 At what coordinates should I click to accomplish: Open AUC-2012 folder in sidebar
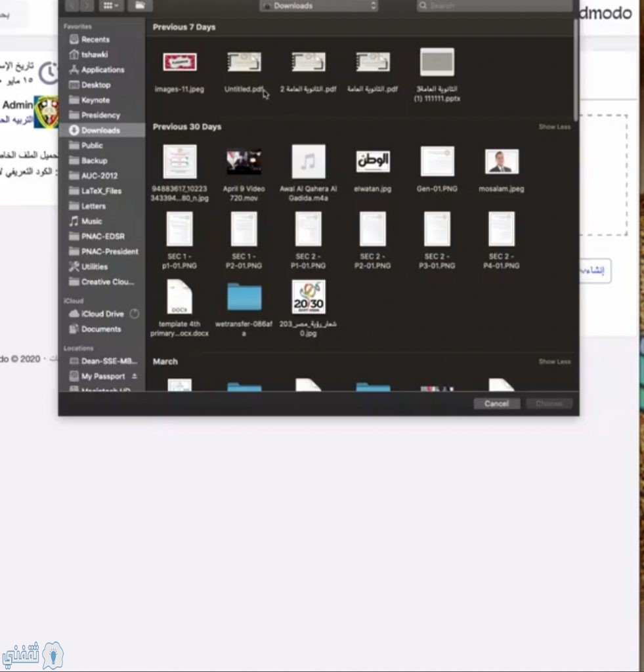coord(99,176)
